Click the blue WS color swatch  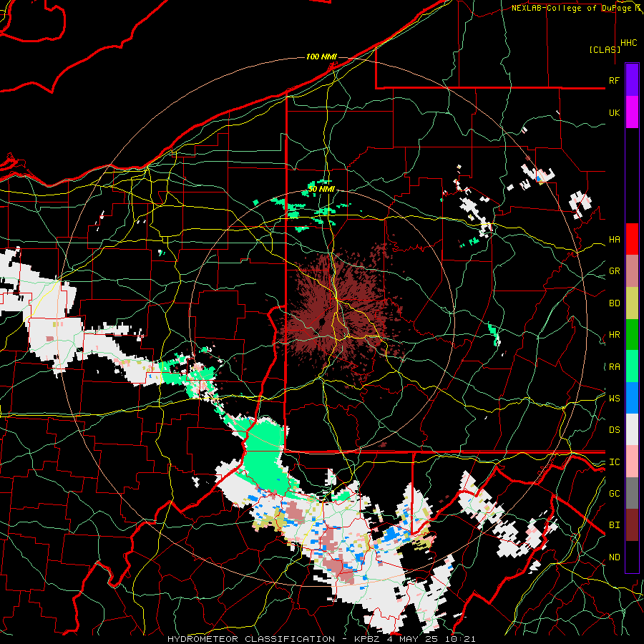[632, 398]
